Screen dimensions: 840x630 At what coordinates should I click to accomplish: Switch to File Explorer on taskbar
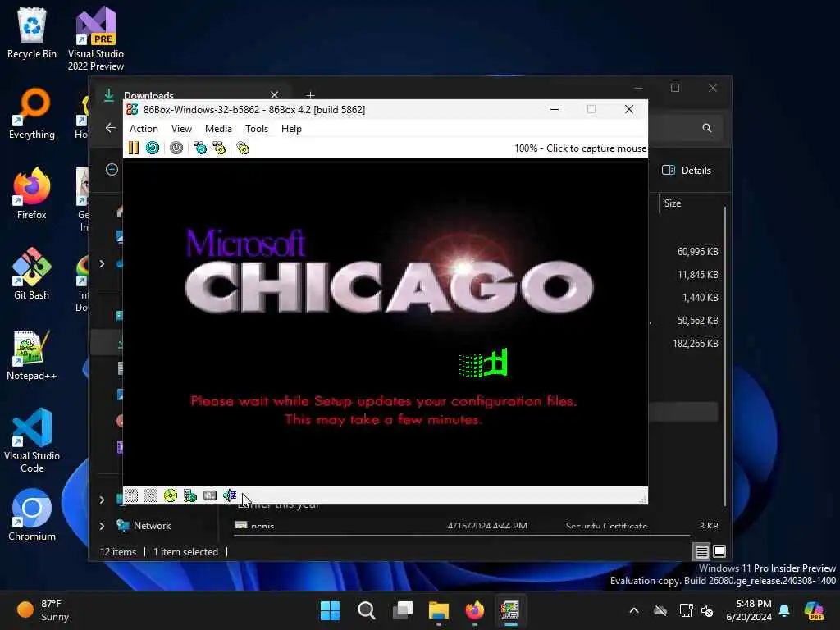pyautogui.click(x=438, y=610)
